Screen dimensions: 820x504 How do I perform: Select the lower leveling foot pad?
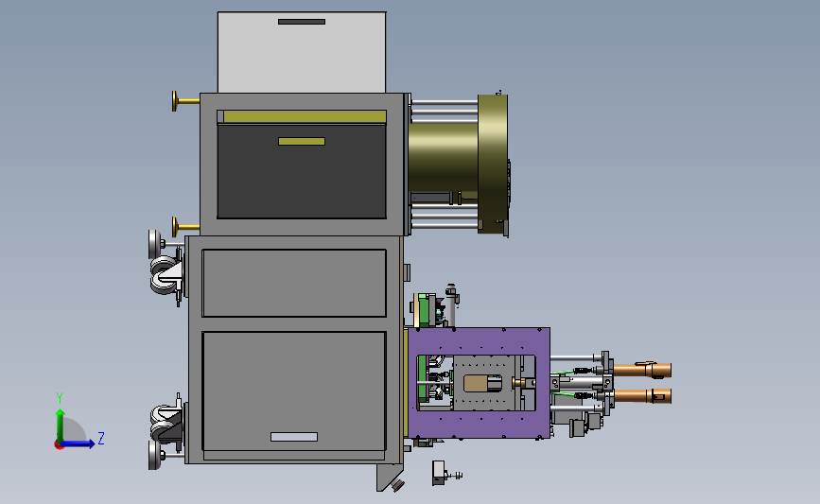click(154, 455)
